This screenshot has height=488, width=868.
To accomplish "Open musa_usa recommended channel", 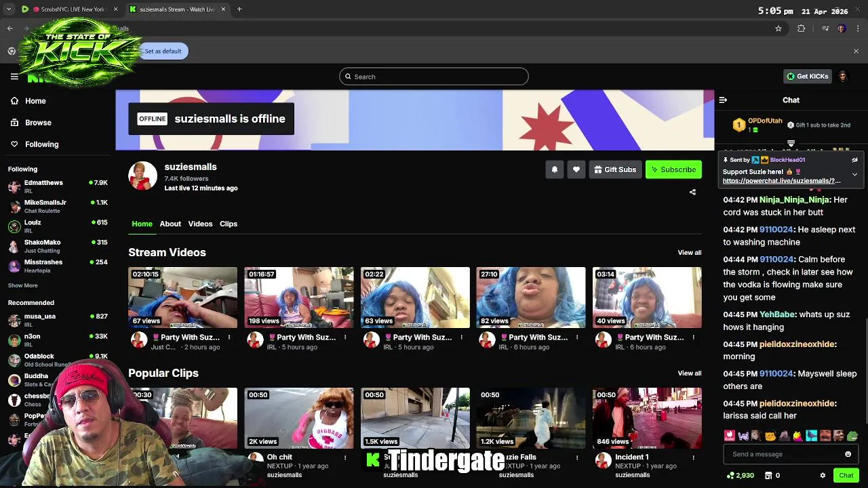I will pyautogui.click(x=58, y=320).
